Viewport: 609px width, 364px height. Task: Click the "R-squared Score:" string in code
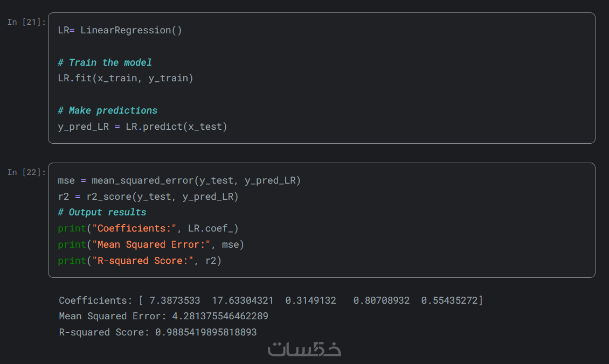[x=142, y=261]
